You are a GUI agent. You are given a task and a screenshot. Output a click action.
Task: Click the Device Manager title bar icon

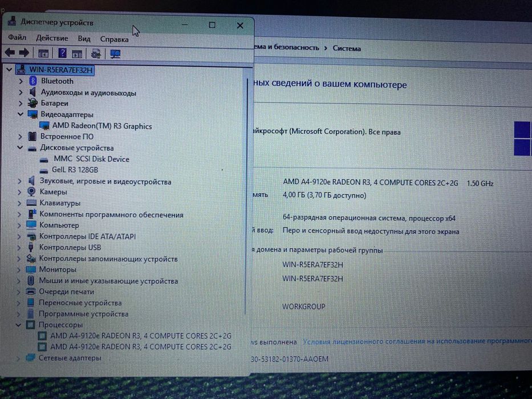point(12,21)
